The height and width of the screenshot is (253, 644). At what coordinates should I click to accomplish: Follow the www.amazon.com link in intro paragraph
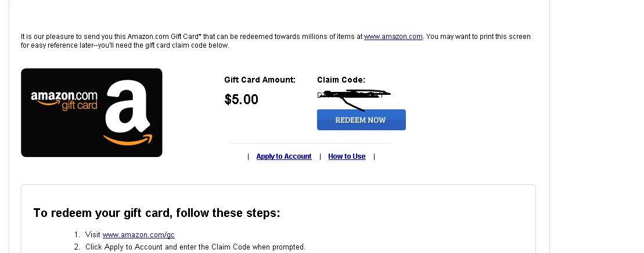coord(393,37)
